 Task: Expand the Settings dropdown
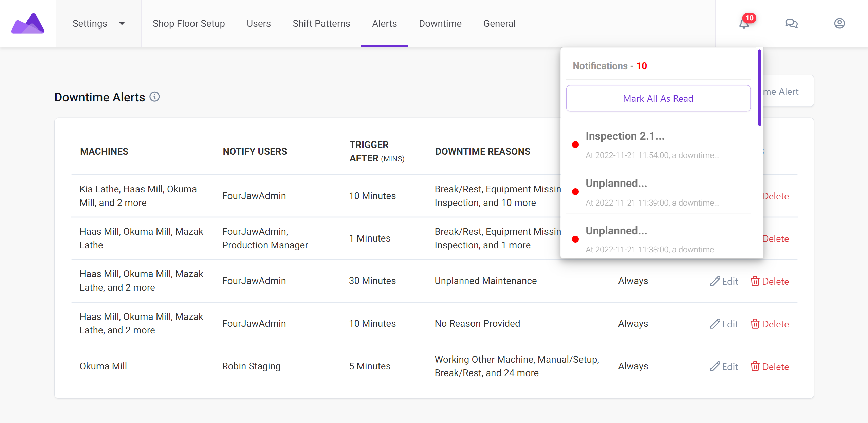pyautogui.click(x=99, y=23)
